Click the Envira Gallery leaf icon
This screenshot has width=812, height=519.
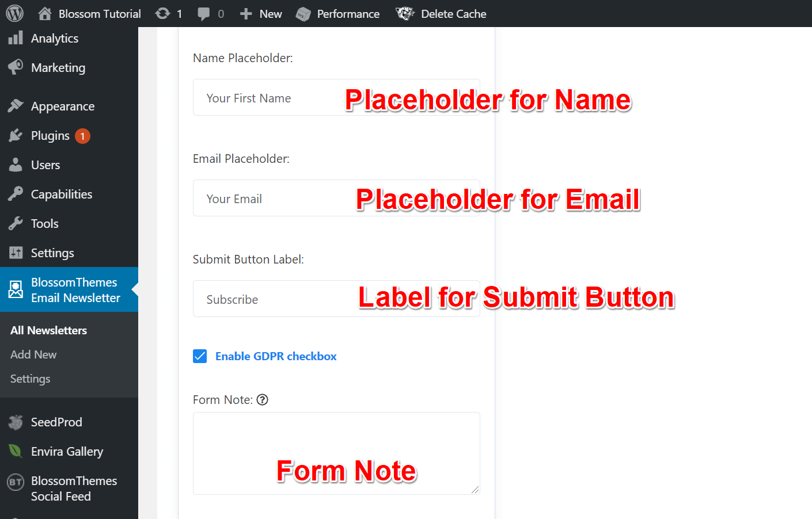pyautogui.click(x=16, y=451)
